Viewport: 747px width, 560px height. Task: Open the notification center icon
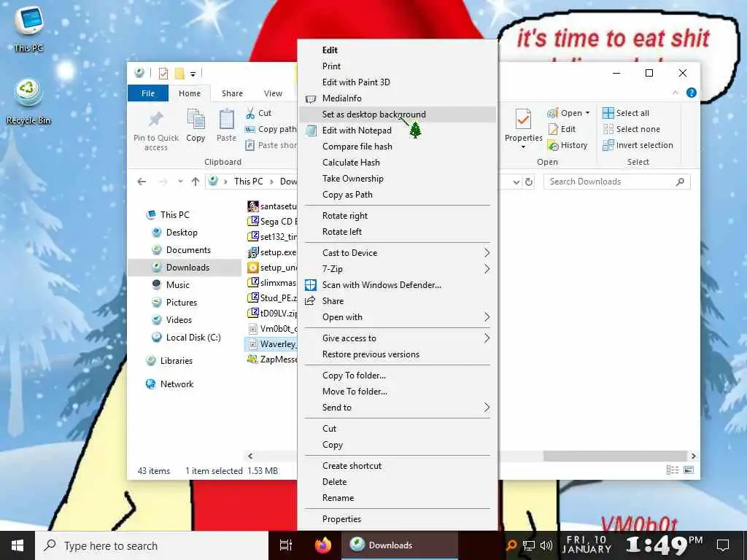[723, 545]
